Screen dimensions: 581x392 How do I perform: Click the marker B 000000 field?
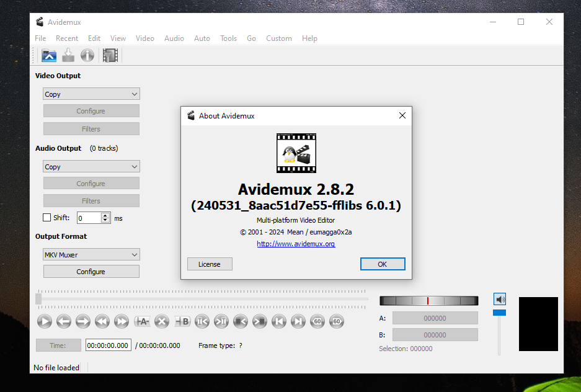pos(435,335)
